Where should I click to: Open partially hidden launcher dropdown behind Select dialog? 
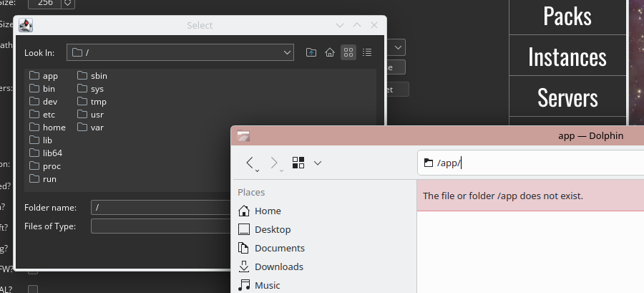click(398, 48)
